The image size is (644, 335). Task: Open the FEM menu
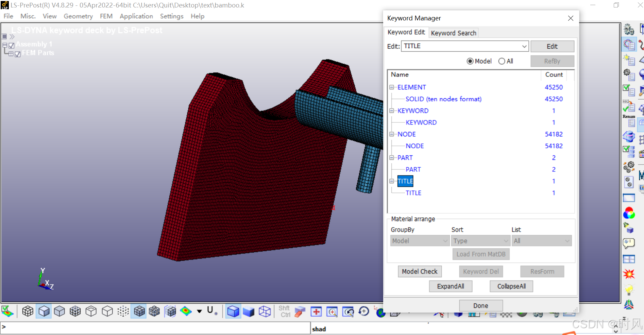pyautogui.click(x=106, y=16)
